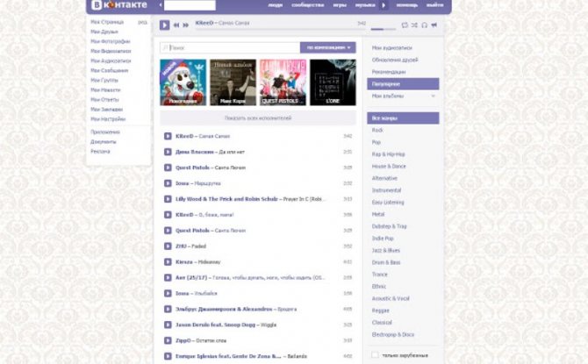Play Lilly Wood & The Prick Prayer In C
Image resolution: width=588 pixels, height=364 pixels.
(168, 199)
